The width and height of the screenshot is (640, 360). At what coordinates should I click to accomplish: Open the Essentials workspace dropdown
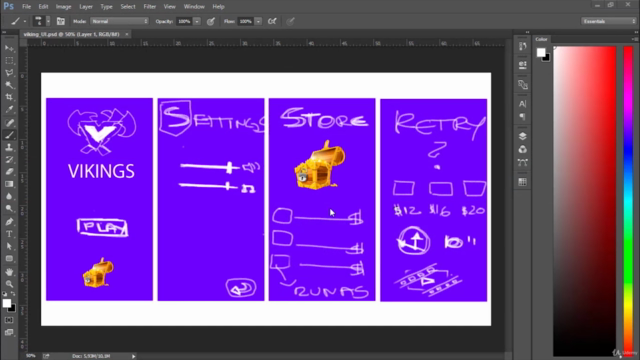coord(608,21)
